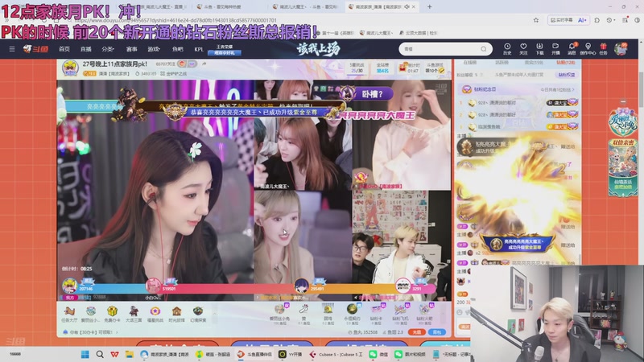Go to 首页 home menu
The height and width of the screenshot is (362, 644).
(x=64, y=49)
